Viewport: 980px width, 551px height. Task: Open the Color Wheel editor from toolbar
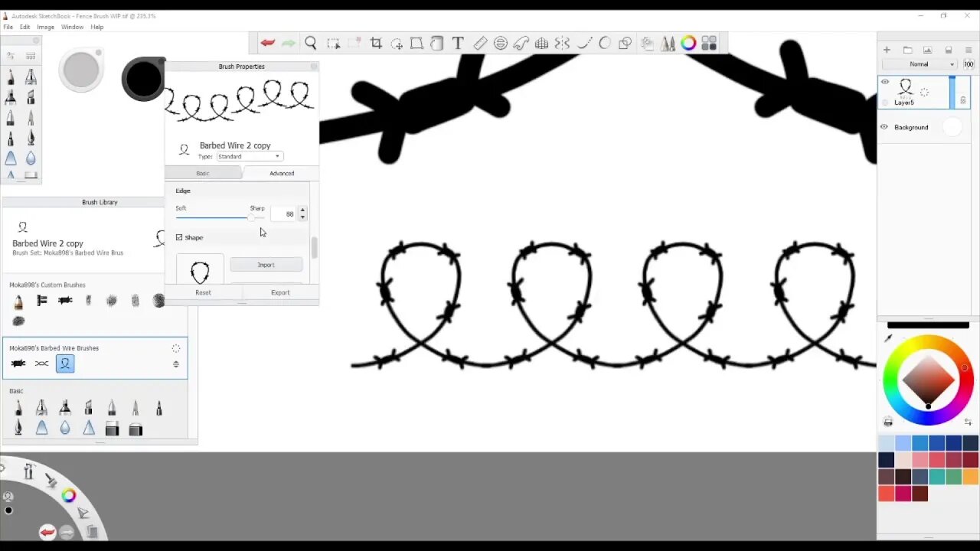click(x=688, y=43)
